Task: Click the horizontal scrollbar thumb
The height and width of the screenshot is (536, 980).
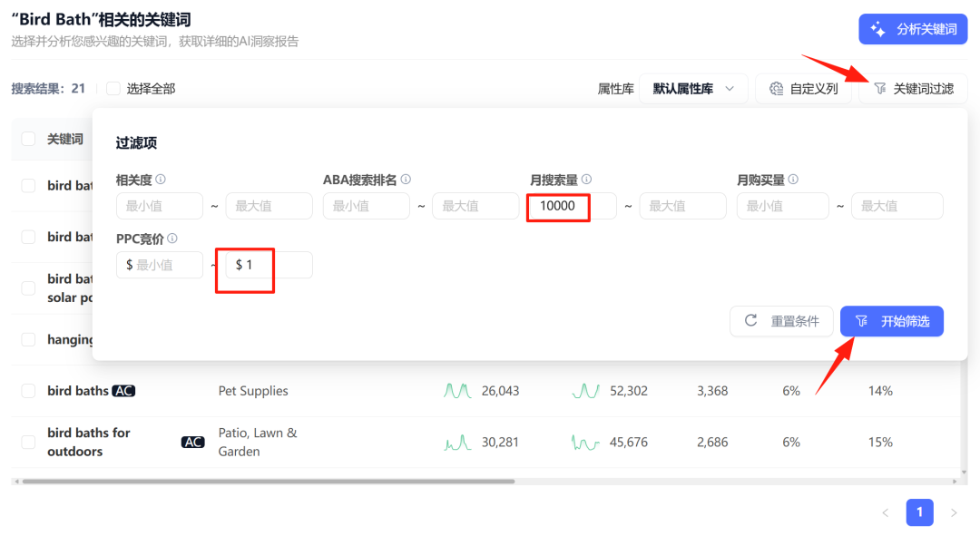Action: click(268, 482)
